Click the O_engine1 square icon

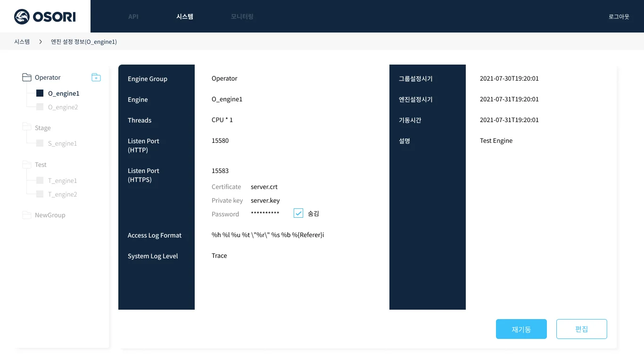pos(40,93)
